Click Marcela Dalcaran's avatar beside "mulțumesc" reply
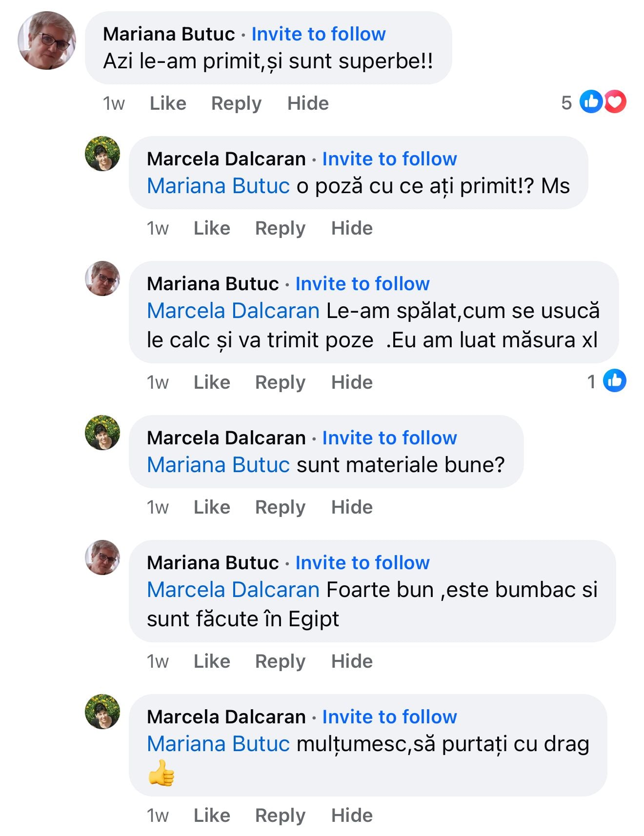This screenshot has width=644, height=836. [x=102, y=712]
